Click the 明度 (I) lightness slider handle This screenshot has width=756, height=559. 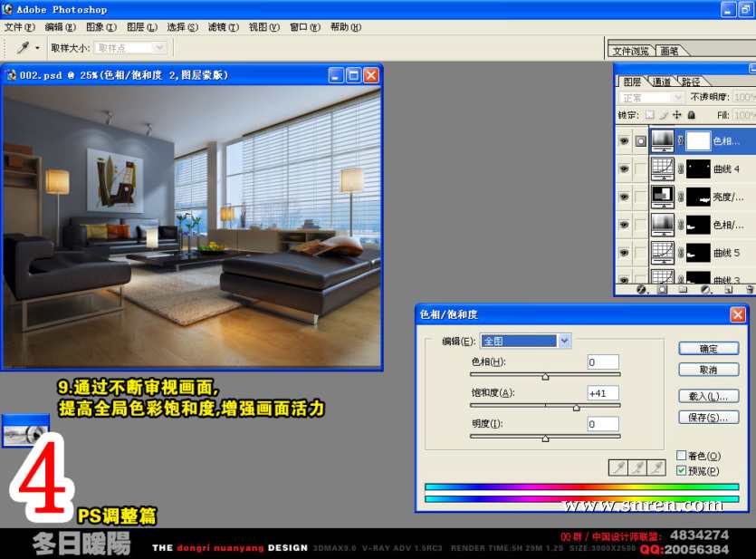click(x=545, y=439)
